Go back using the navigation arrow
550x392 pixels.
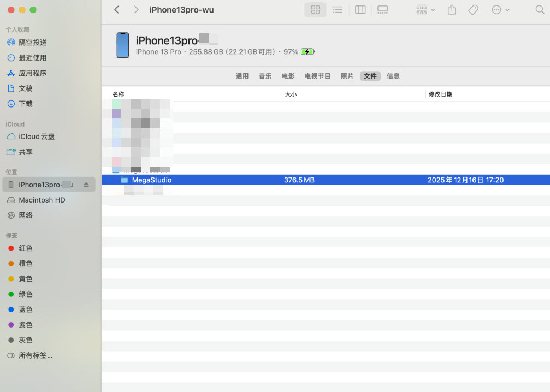click(116, 9)
